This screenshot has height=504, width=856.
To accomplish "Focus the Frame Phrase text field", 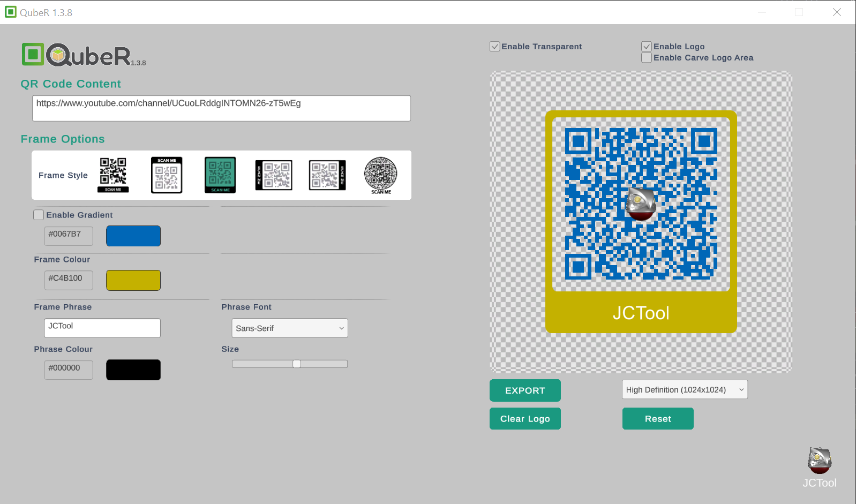I will [x=102, y=328].
